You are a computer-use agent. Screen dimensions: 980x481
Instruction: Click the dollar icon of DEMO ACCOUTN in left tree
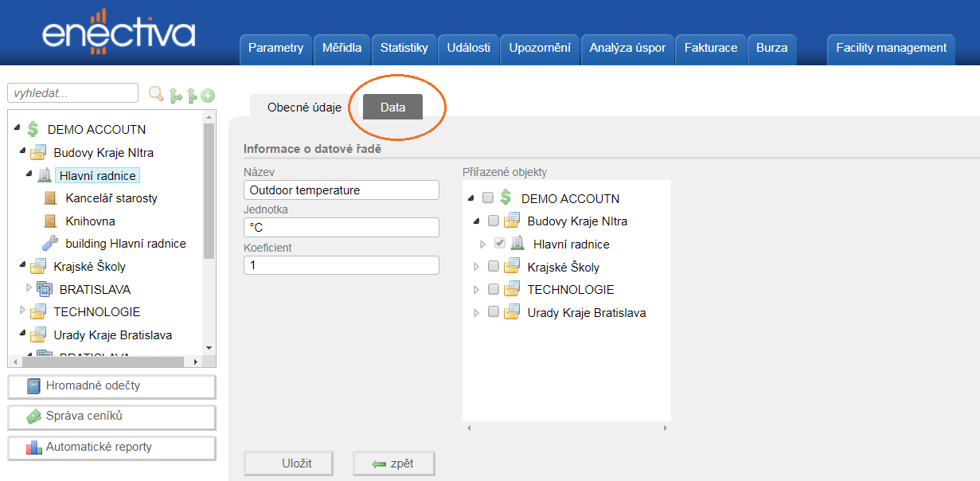[x=33, y=129]
